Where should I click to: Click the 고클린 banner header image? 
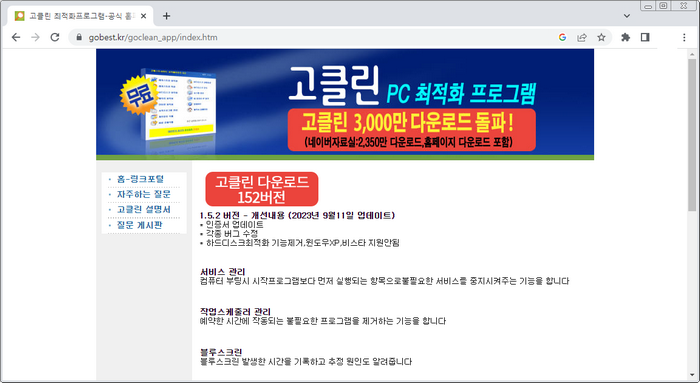[345, 104]
